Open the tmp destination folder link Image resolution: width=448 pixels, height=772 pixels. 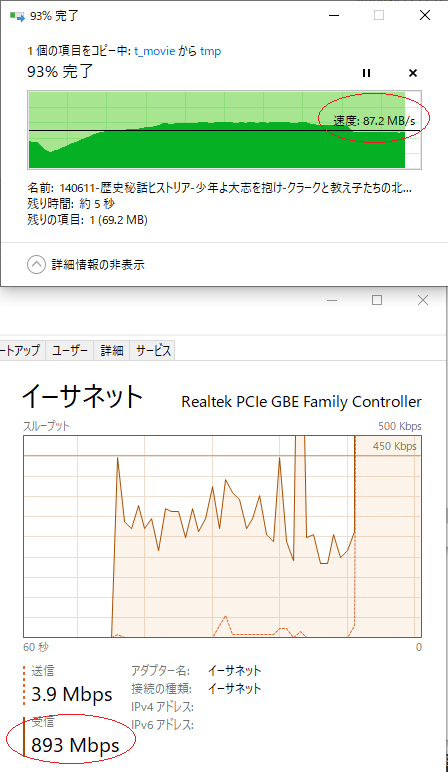pos(210,51)
